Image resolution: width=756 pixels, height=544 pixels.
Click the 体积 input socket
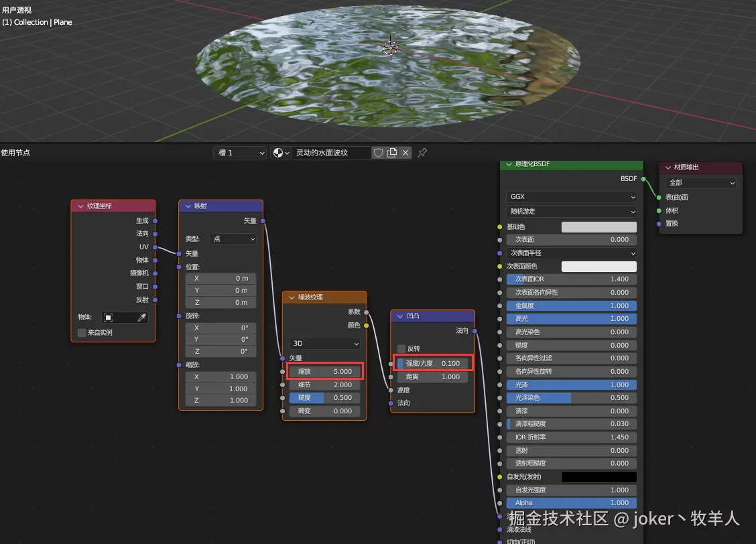659,210
